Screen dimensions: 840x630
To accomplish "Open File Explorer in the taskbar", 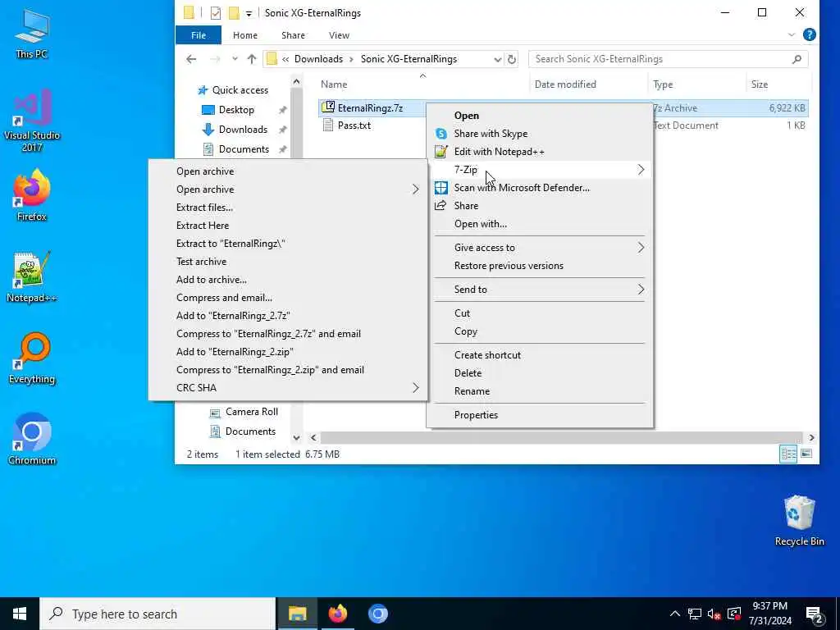I will pyautogui.click(x=297, y=614).
